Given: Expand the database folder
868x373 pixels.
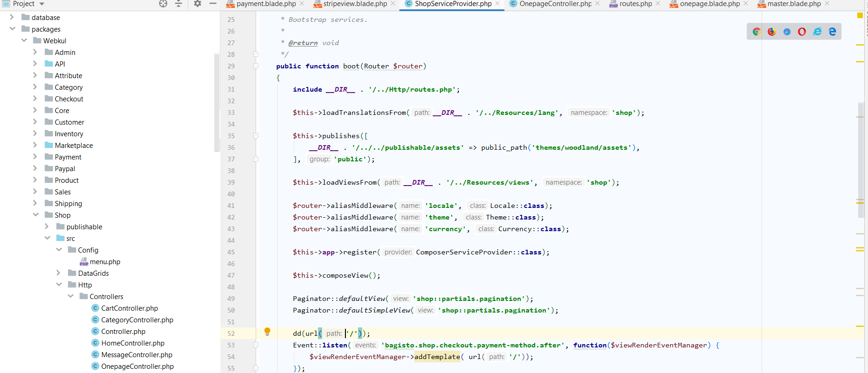Looking at the screenshot, I should pyautogui.click(x=12, y=17).
